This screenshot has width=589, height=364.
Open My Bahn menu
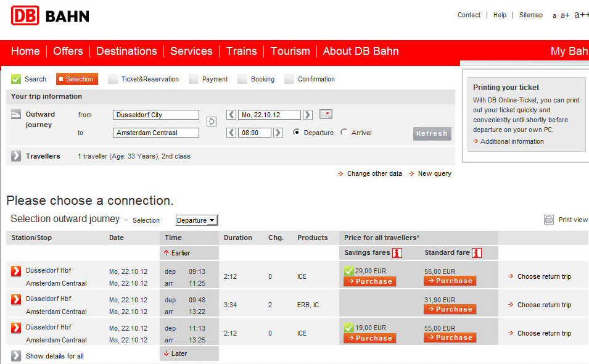coord(569,51)
